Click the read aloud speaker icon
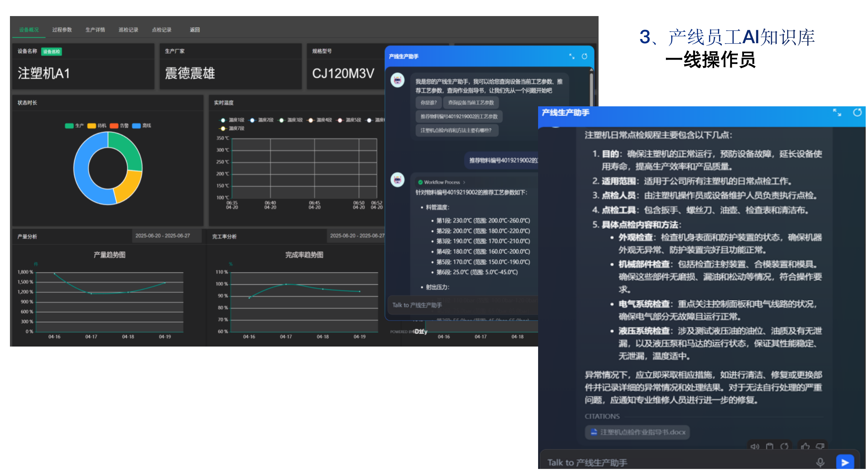868x472 pixels. pyautogui.click(x=755, y=446)
